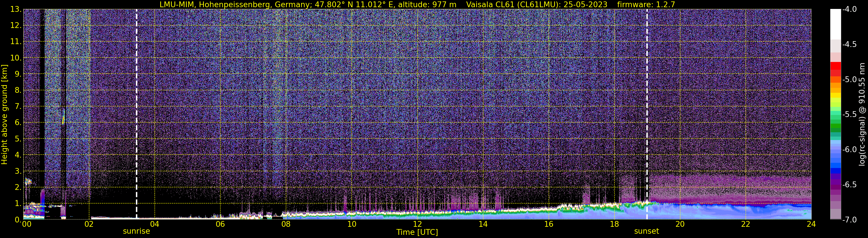Click the '20' tick on the time axis
The height and width of the screenshot is (238, 868).
coord(680,224)
